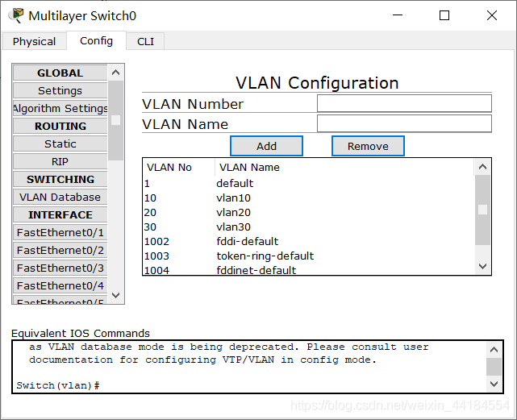The height and width of the screenshot is (420, 517).
Task: Click the VLAN Number input field
Action: (x=404, y=103)
